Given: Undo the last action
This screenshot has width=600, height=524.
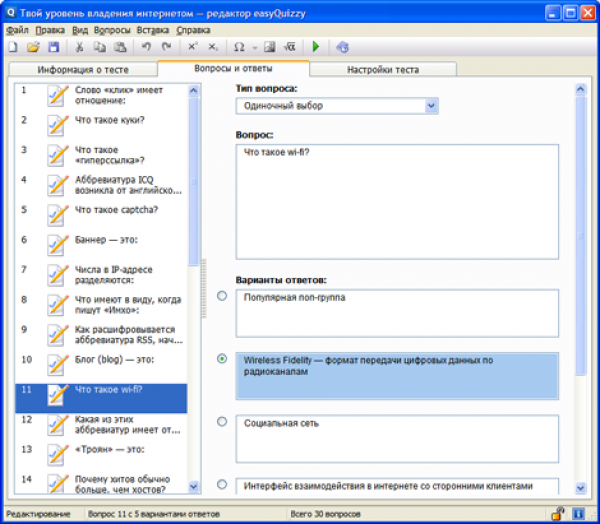Looking at the screenshot, I should click(x=146, y=47).
